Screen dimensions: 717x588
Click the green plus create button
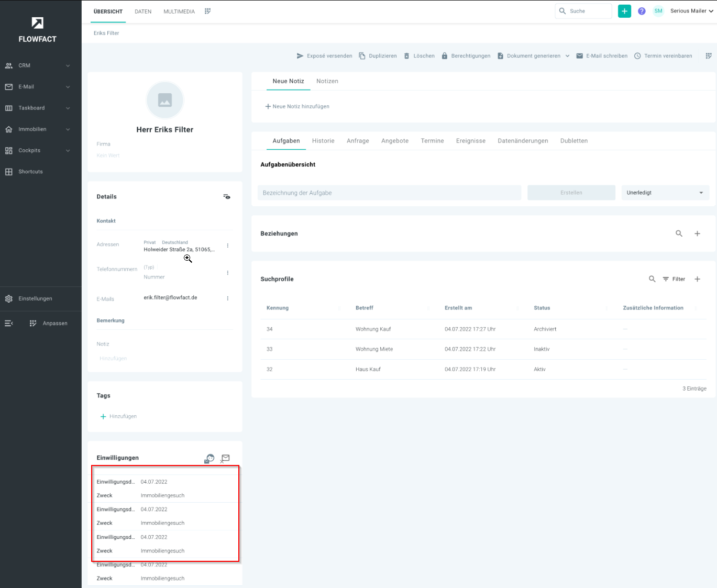pyautogui.click(x=624, y=11)
